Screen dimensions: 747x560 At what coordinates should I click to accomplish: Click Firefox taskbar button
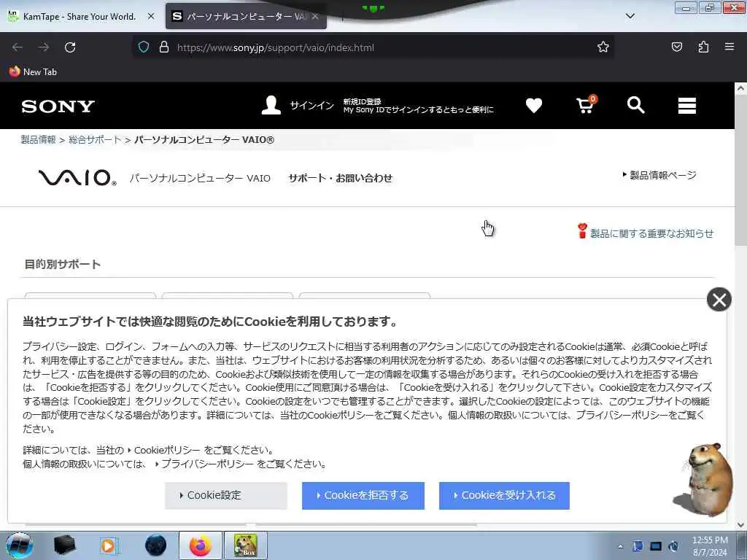[x=201, y=545]
